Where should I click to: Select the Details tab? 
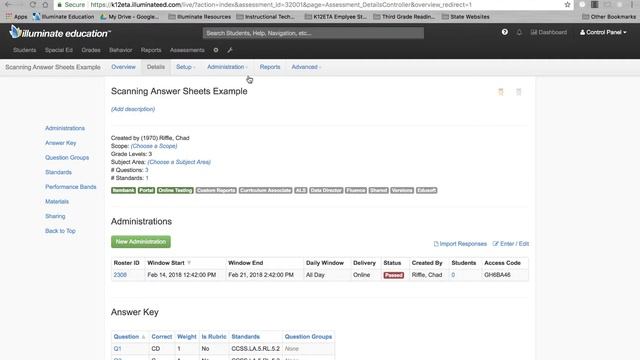pos(156,67)
